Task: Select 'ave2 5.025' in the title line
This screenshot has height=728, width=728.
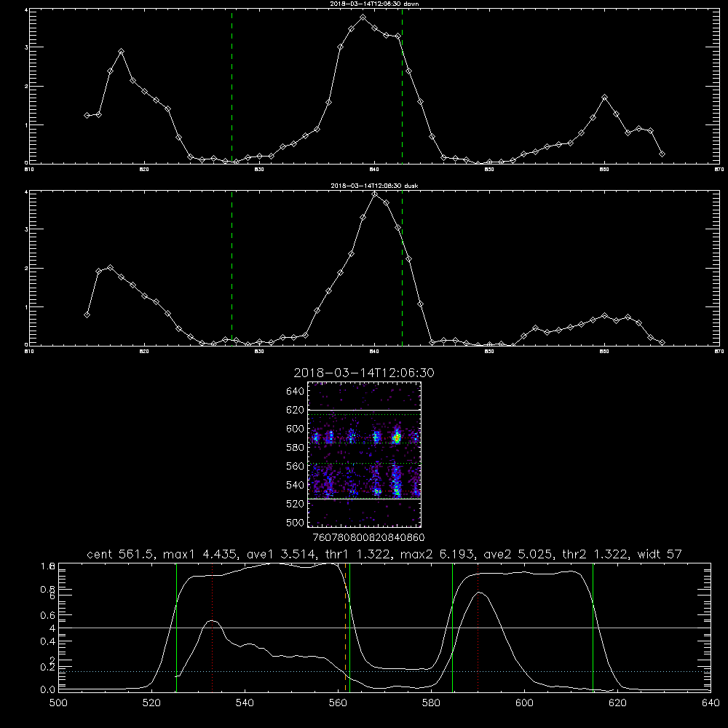Action: (x=518, y=554)
